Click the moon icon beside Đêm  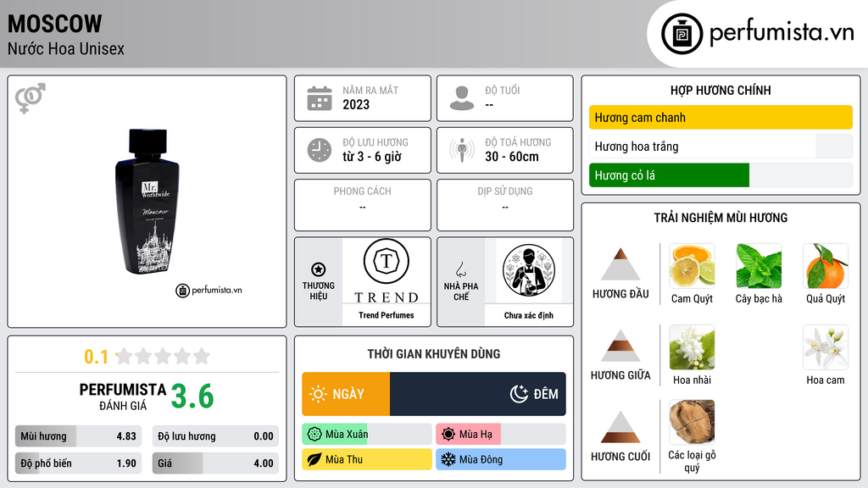tap(519, 394)
